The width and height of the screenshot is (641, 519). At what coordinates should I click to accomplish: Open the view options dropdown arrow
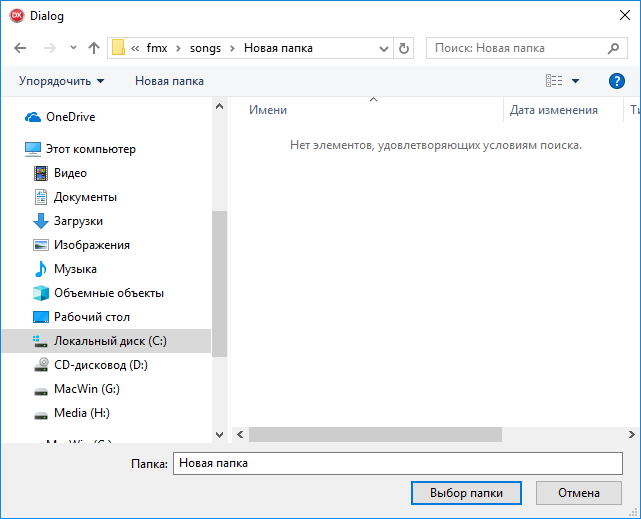(x=575, y=81)
